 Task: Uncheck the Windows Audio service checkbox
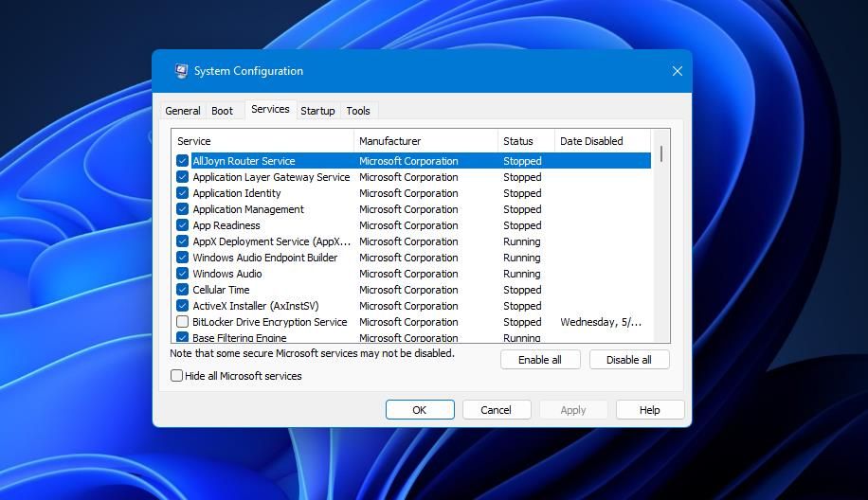pyautogui.click(x=182, y=274)
